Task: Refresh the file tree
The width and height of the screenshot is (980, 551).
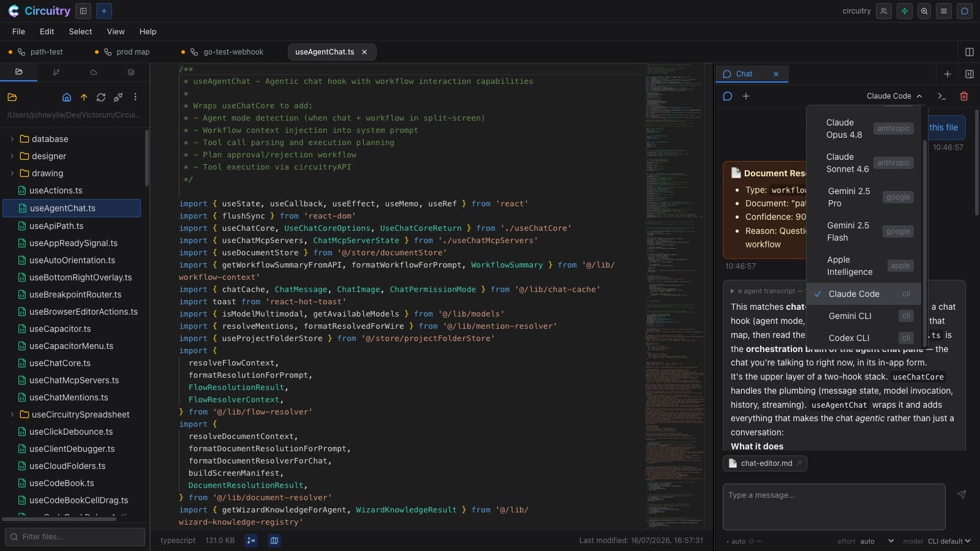Action: click(101, 97)
